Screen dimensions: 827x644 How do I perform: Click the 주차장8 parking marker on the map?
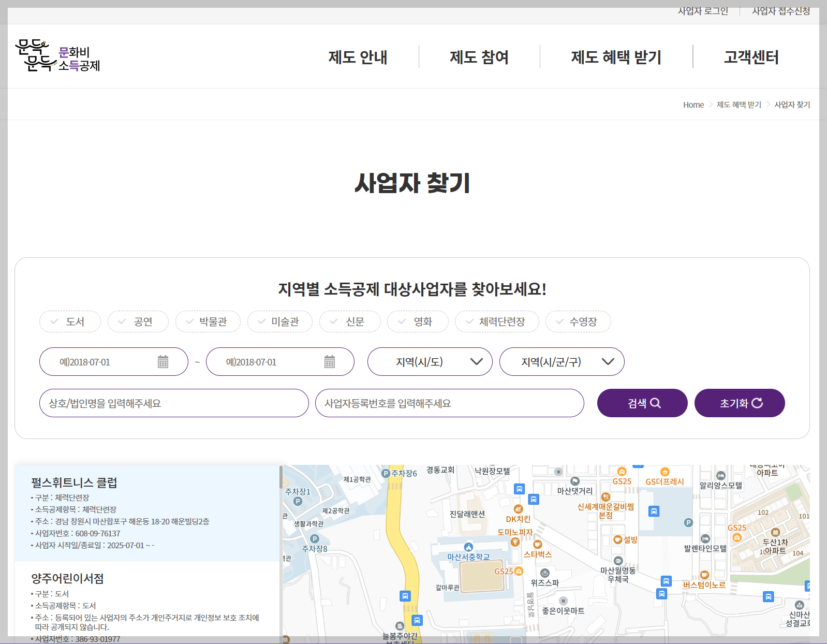pyautogui.click(x=314, y=539)
